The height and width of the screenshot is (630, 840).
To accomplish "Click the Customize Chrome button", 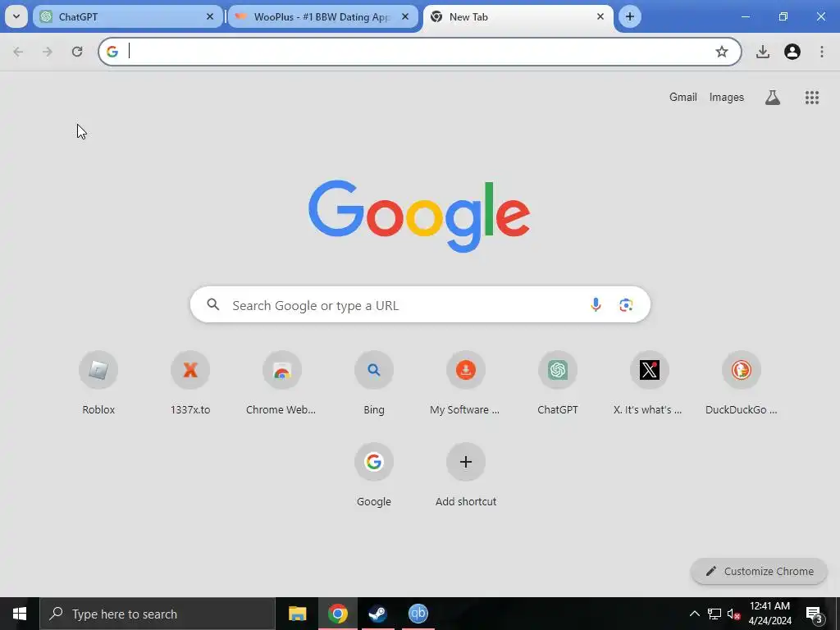I will tap(759, 571).
